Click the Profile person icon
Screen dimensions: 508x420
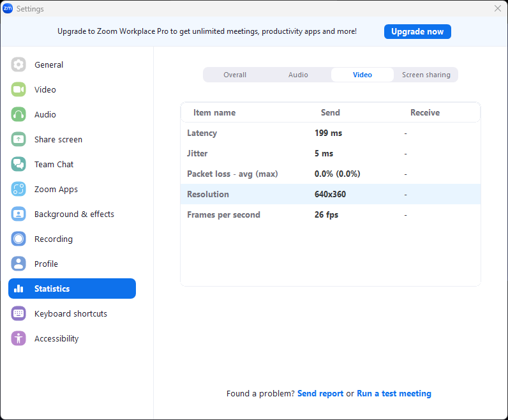point(19,264)
